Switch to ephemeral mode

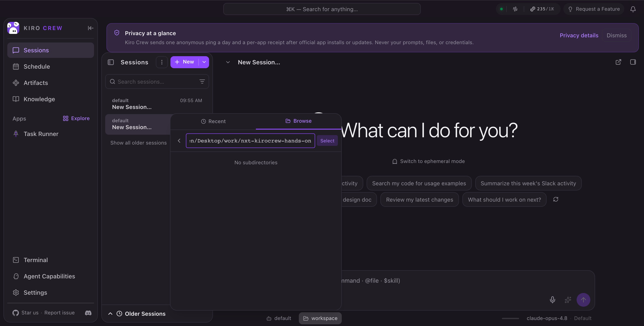click(x=428, y=161)
